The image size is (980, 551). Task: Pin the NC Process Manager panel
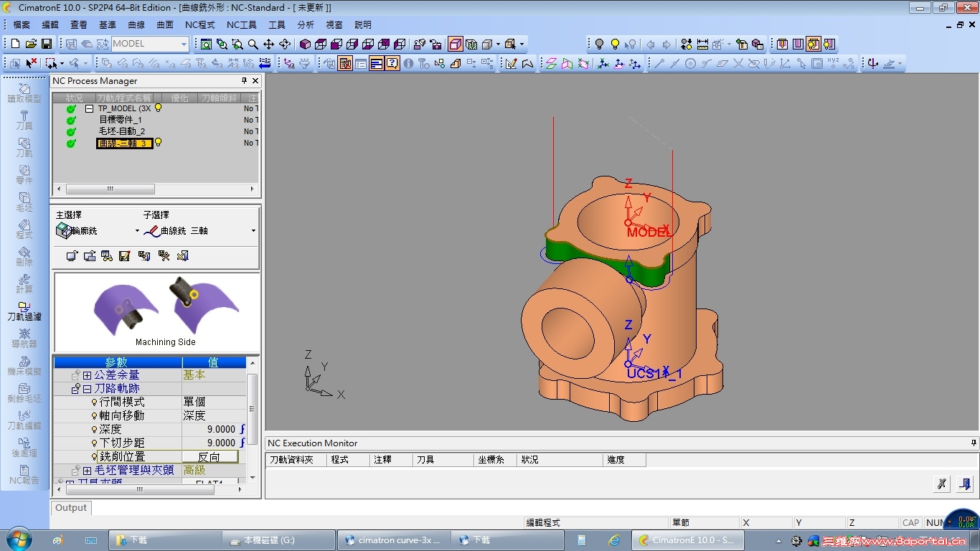click(244, 81)
